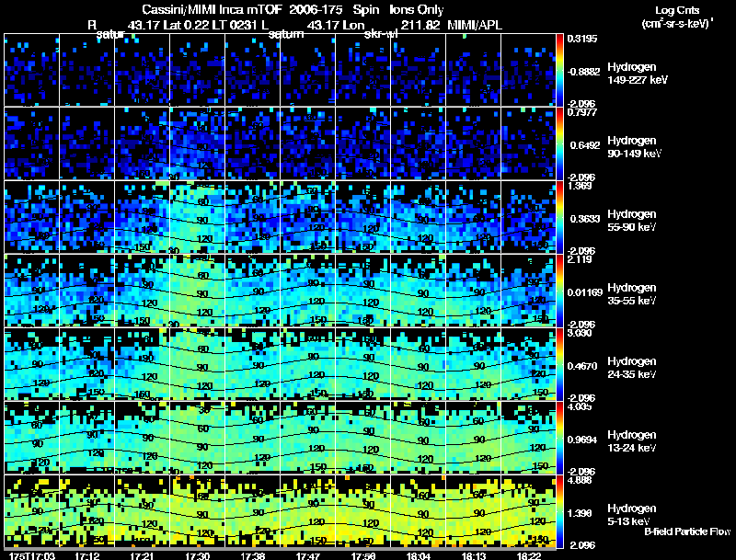The image size is (736, 560).
Task: Click the color bar for Hydrogen 149-227 keV
Action: point(560,70)
